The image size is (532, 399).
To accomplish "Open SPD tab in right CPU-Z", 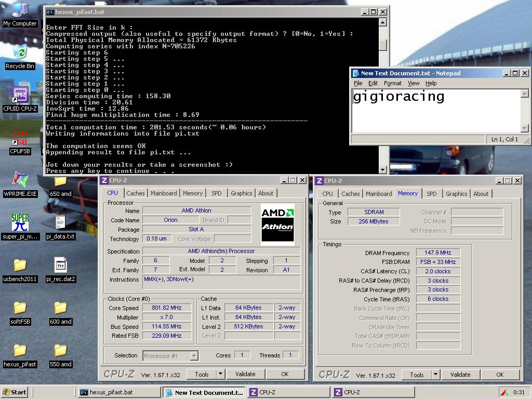I will tap(432, 194).
